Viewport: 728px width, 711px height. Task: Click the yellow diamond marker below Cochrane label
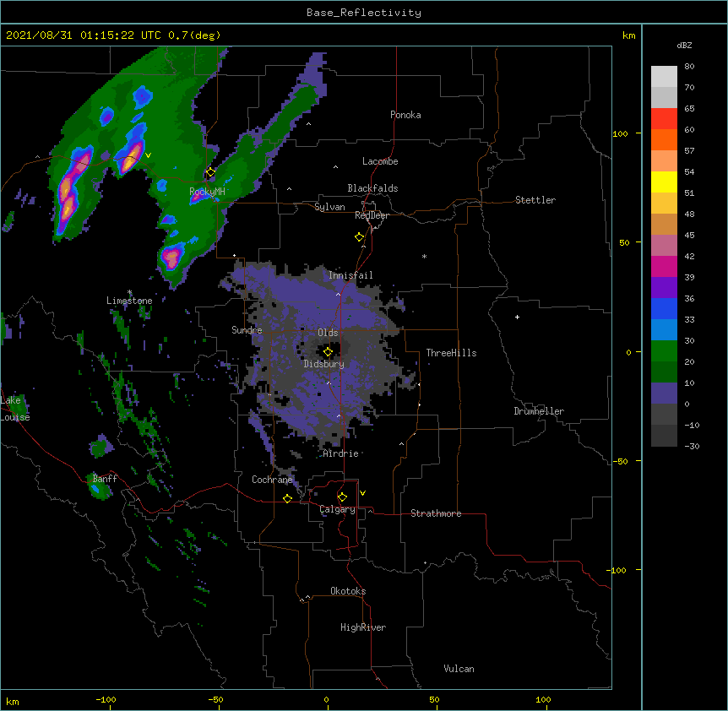(x=287, y=498)
